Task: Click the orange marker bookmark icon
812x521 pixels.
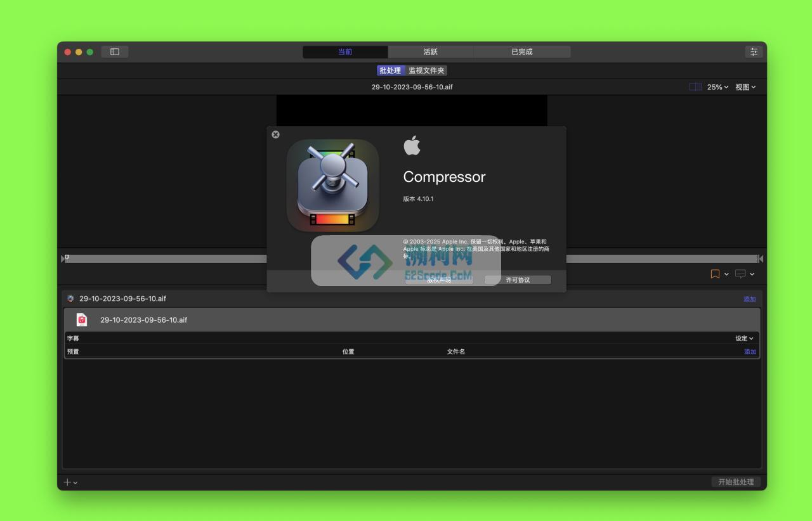Action: 715,274
